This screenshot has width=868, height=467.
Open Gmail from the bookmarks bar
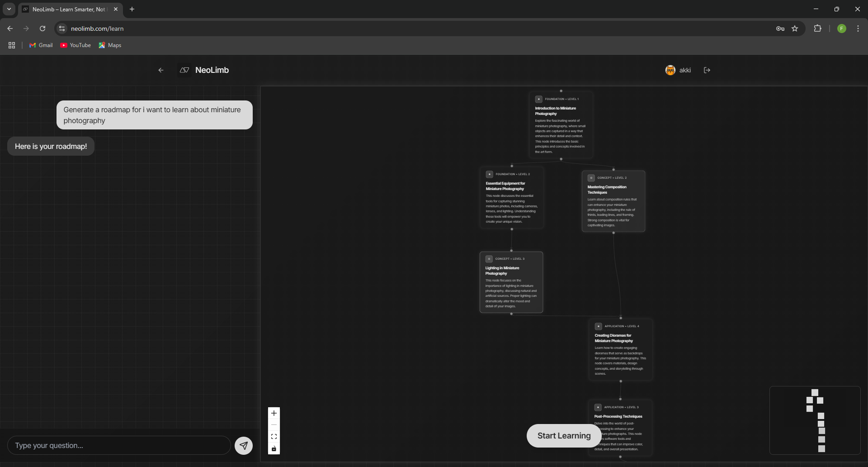40,45
